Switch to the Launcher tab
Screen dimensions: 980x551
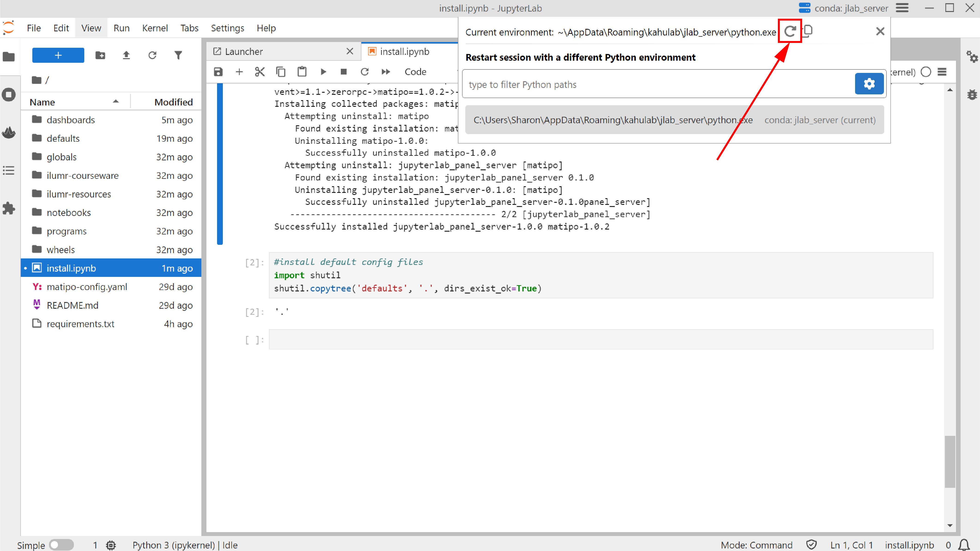click(x=244, y=51)
